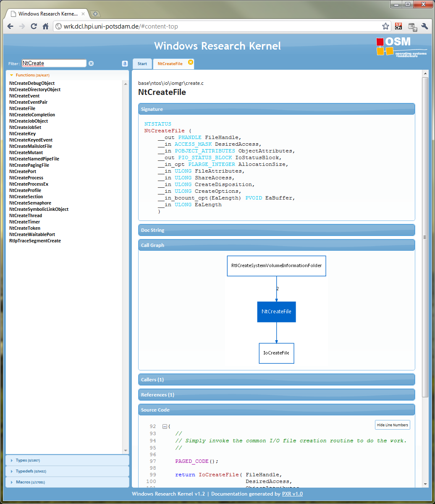
Task: Collapse source code block at line 92
Action: point(165,426)
